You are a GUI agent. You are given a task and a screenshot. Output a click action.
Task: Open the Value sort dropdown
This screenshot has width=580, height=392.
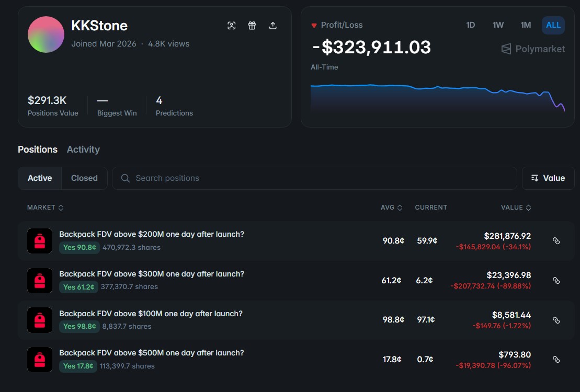point(548,178)
